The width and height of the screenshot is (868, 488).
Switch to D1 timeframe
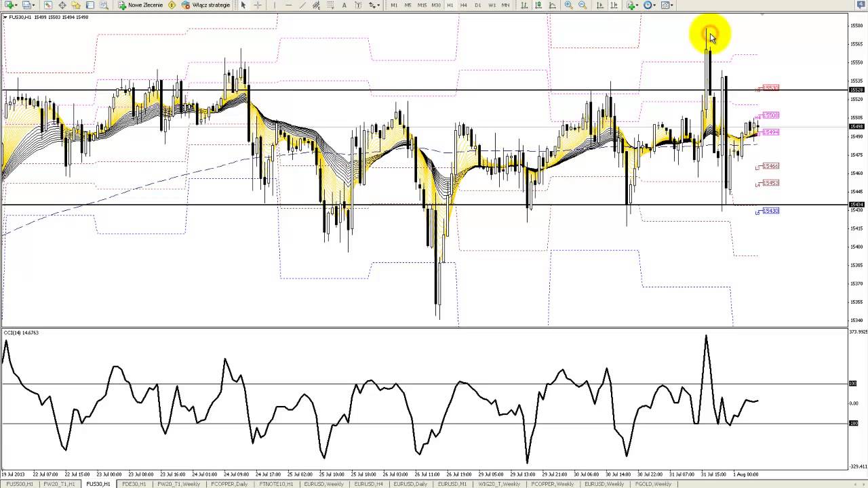477,5
